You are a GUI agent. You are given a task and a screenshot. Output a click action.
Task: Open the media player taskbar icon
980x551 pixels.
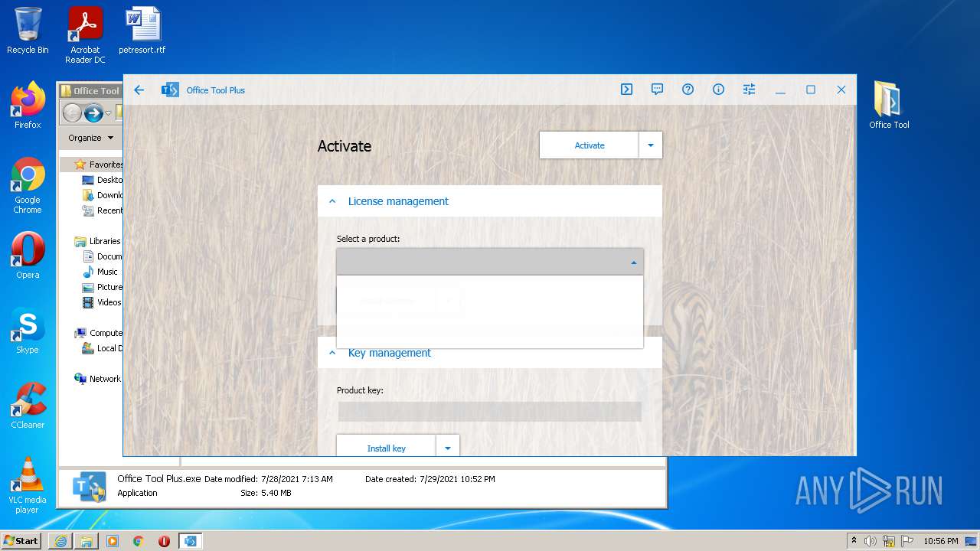113,541
